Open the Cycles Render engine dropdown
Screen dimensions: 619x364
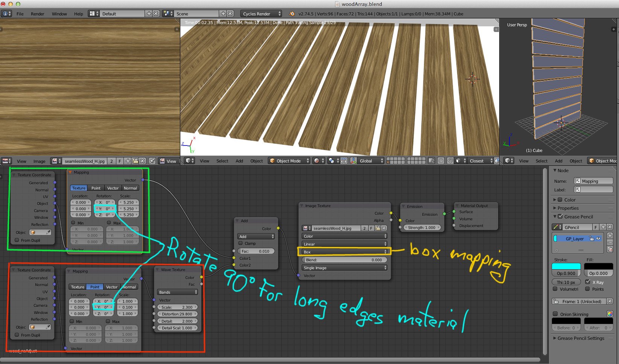click(x=261, y=14)
